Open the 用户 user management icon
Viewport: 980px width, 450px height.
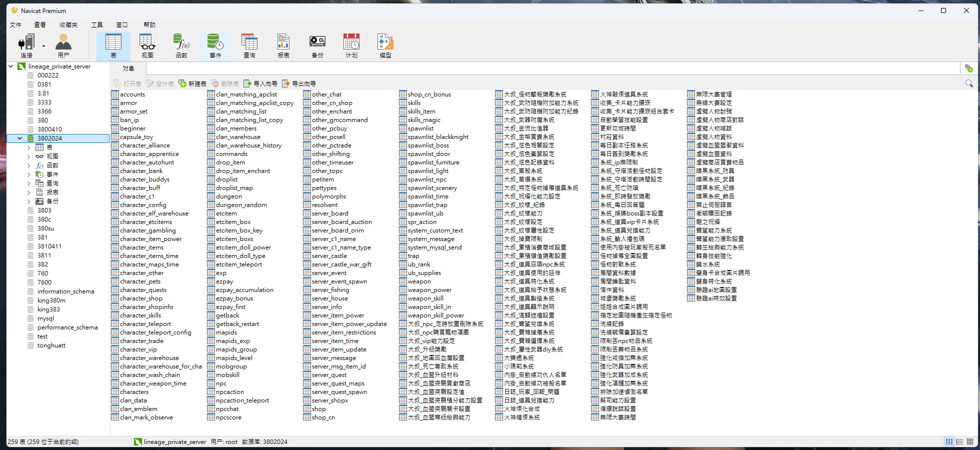[x=63, y=45]
